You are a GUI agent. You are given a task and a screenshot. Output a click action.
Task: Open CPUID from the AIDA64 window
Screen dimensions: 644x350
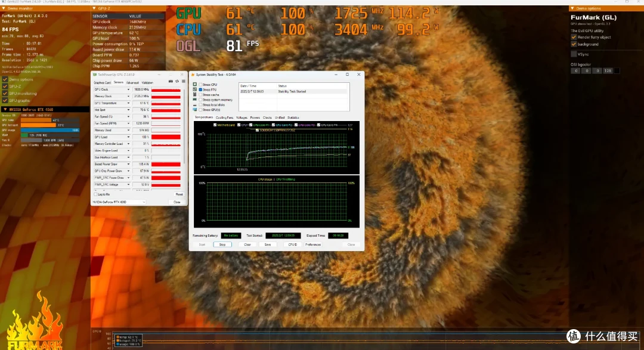click(292, 244)
